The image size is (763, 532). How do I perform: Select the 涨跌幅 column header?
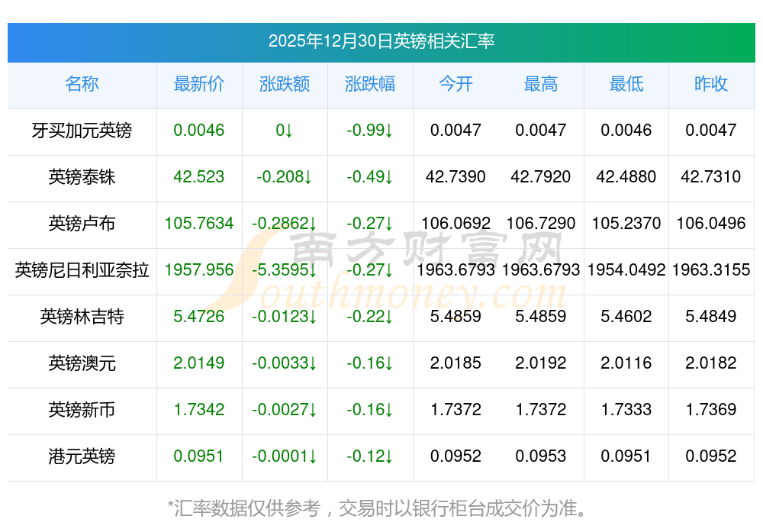pos(369,84)
